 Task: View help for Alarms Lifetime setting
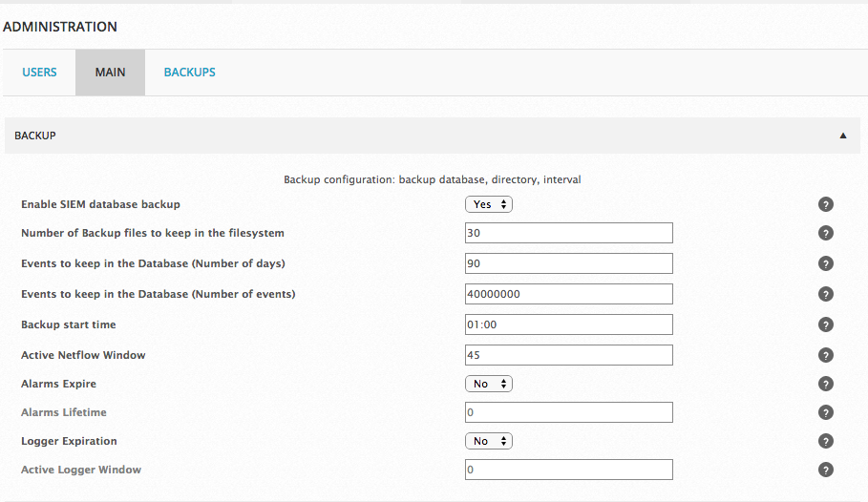825,412
